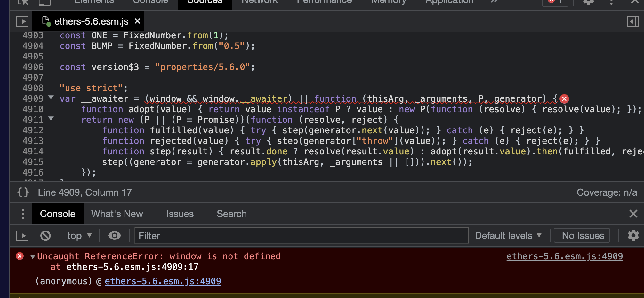Set a breakpoint on line number 4904
Screen dimensions: 644x298
(x=33, y=46)
